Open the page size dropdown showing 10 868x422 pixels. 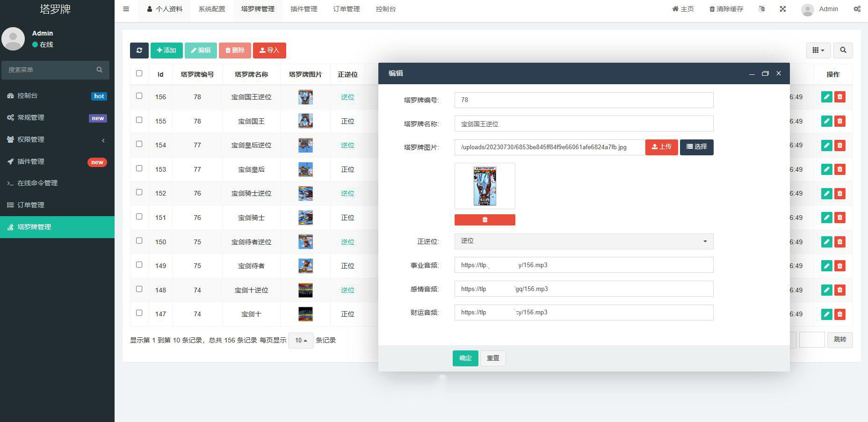coord(301,341)
